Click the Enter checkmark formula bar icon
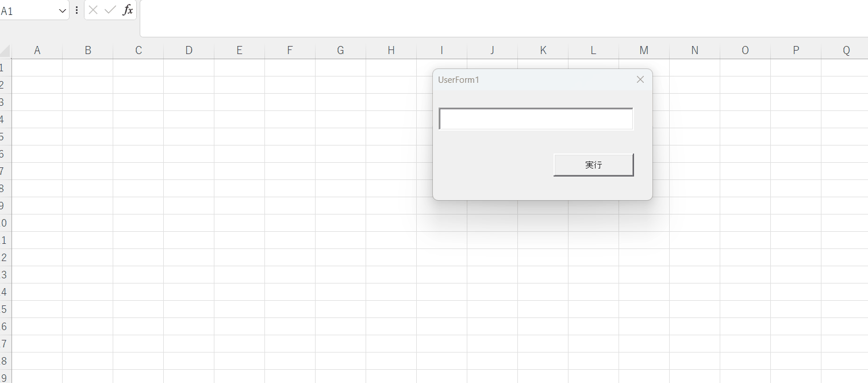 (x=110, y=10)
